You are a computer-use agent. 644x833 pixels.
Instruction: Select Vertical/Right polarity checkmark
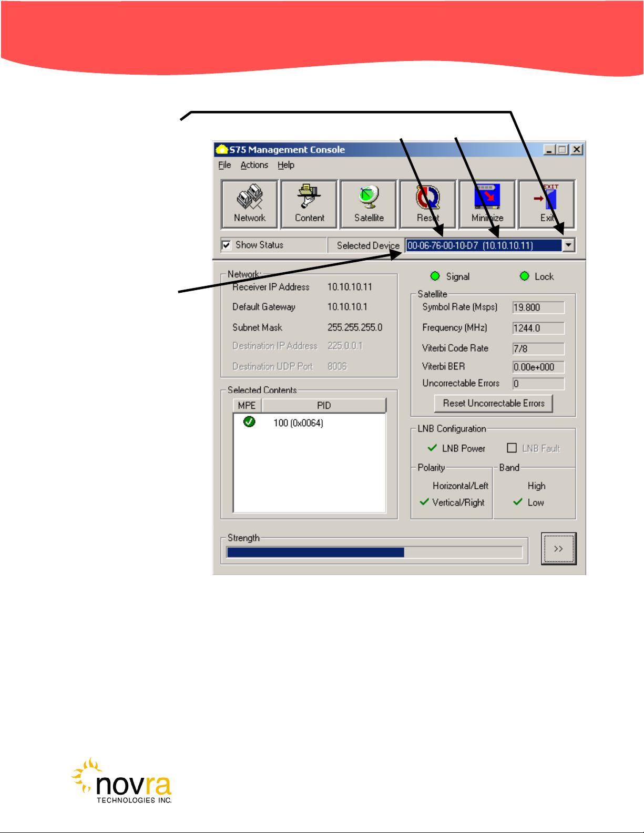(424, 502)
